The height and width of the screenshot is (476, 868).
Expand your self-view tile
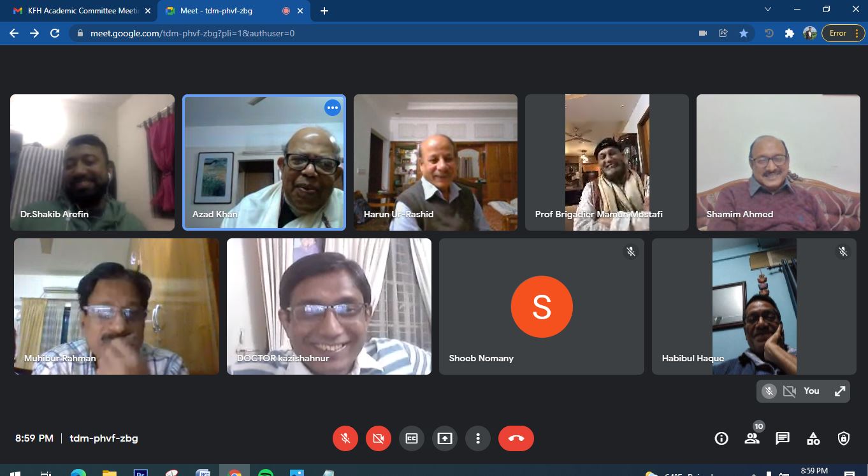(x=840, y=391)
